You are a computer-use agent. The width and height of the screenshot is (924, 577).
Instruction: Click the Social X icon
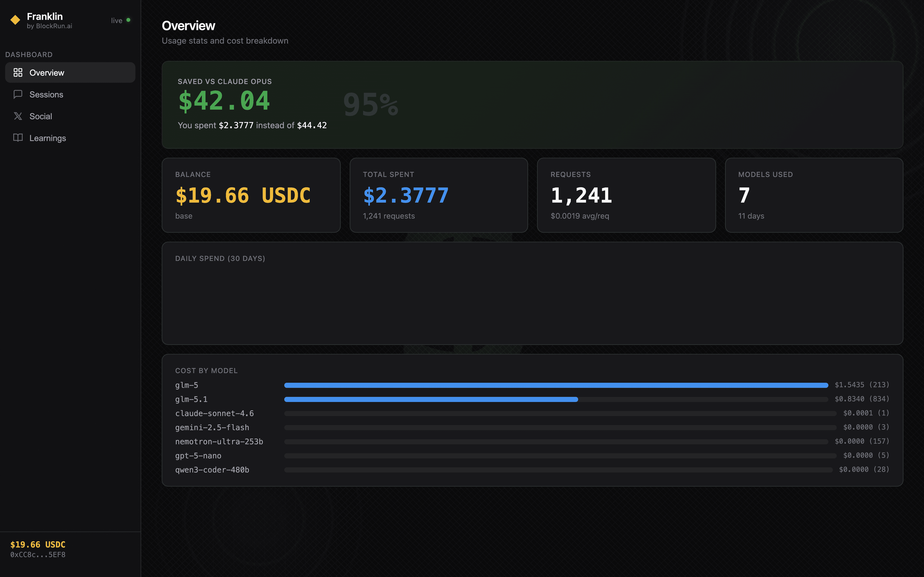click(18, 116)
